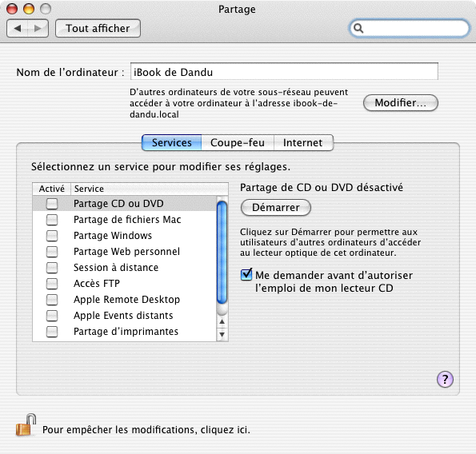
Task: Enable the Partage Windows checkbox
Action: click(52, 236)
